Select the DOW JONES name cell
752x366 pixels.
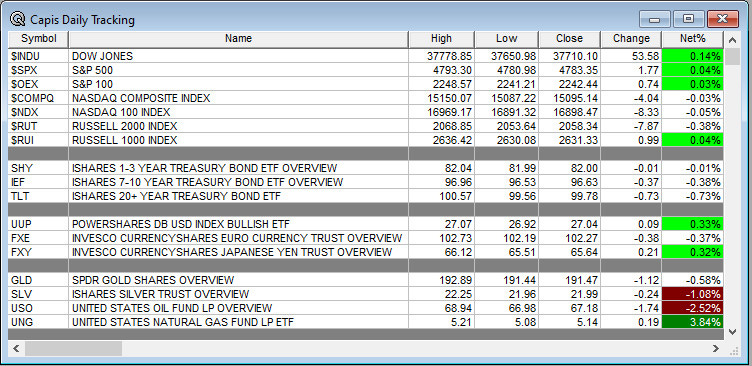point(238,56)
